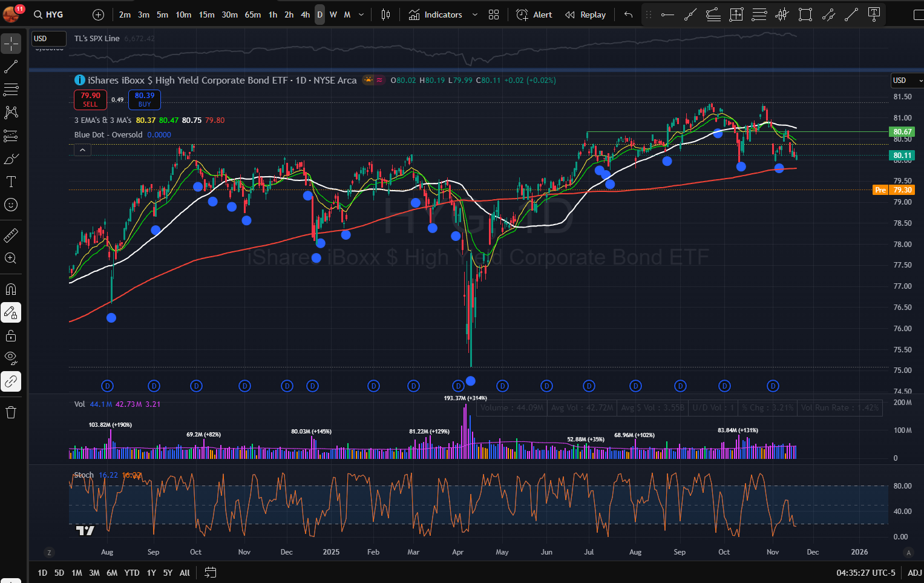Switch to the W weekly timeframe
Image resolution: width=924 pixels, height=583 pixels.
click(x=333, y=15)
